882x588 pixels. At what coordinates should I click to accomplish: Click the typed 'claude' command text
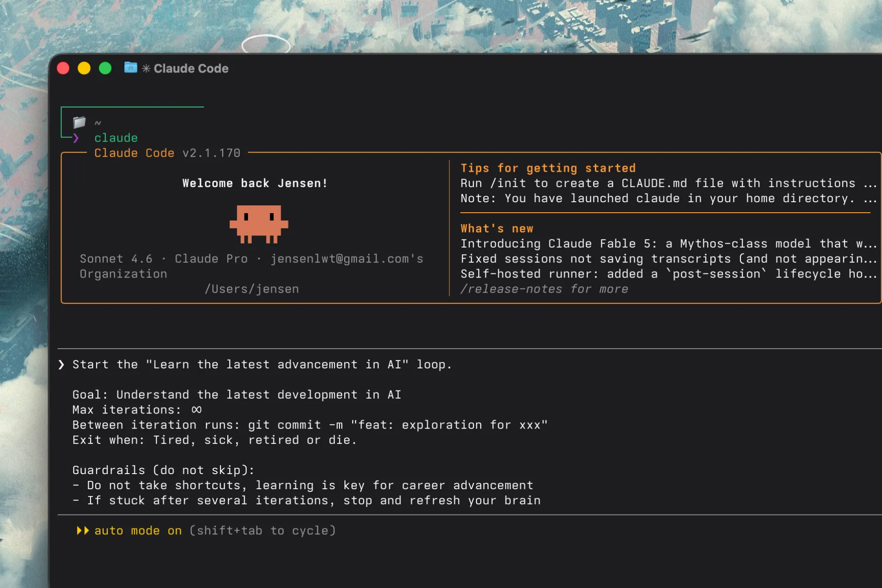coord(116,138)
